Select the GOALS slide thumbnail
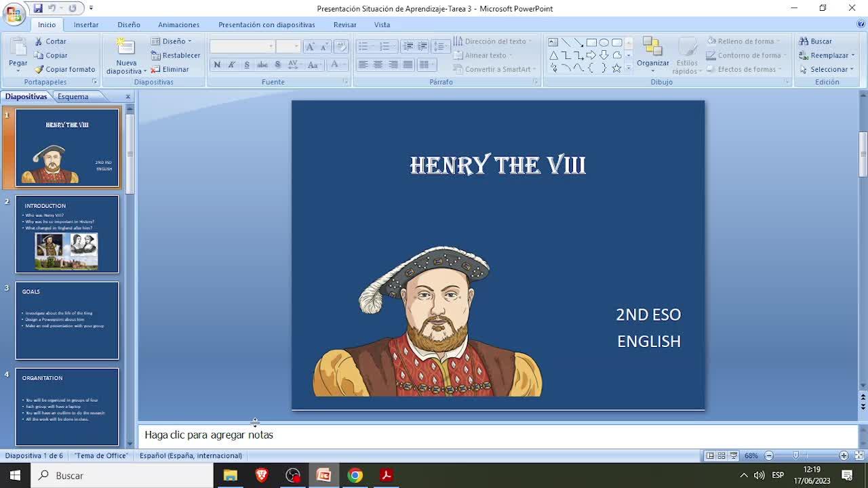 tap(66, 321)
